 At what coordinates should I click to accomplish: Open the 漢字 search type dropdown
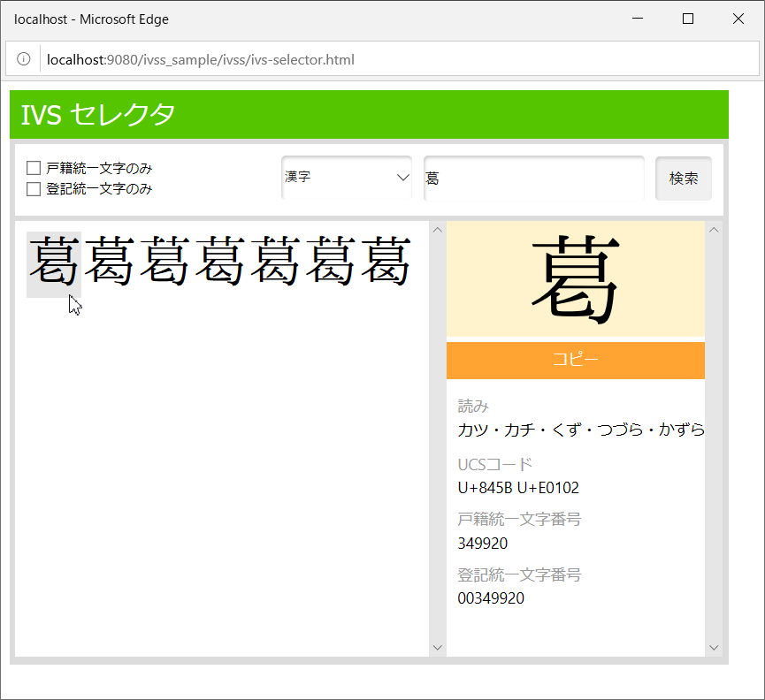point(347,178)
